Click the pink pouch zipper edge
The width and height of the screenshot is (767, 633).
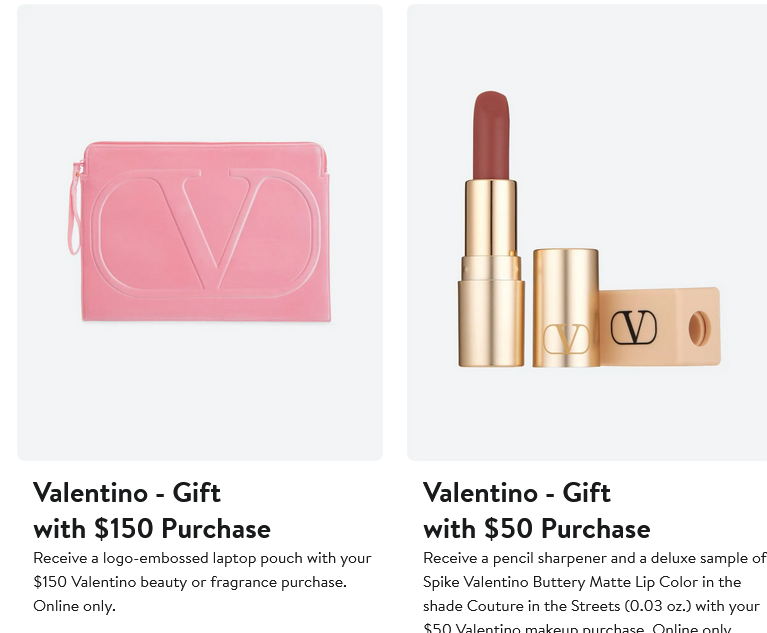tap(205, 145)
